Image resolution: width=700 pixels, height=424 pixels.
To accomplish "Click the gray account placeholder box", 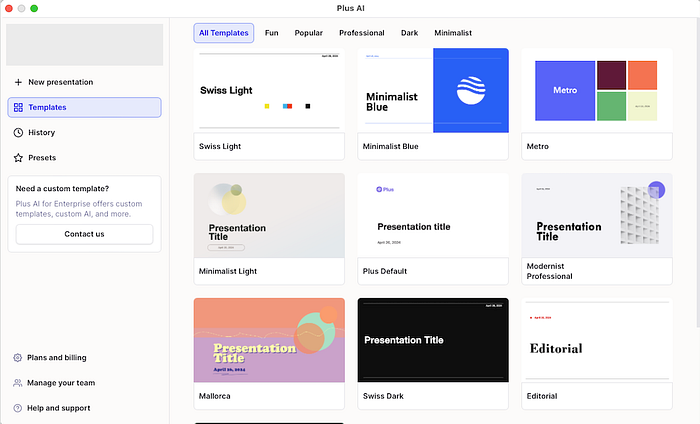I will point(84,45).
